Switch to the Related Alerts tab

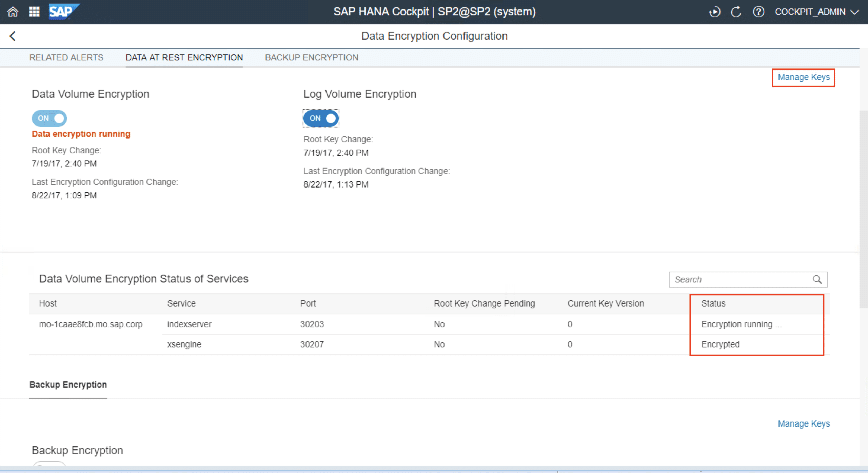[66, 58]
